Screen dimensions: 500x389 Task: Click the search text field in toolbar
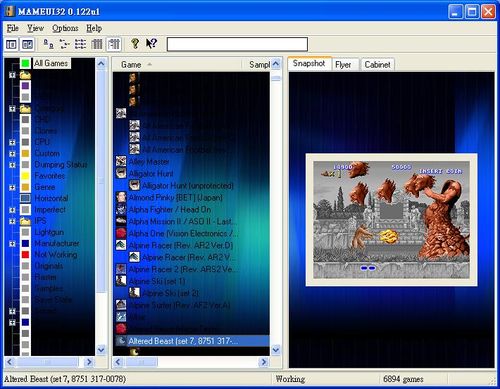(x=237, y=44)
